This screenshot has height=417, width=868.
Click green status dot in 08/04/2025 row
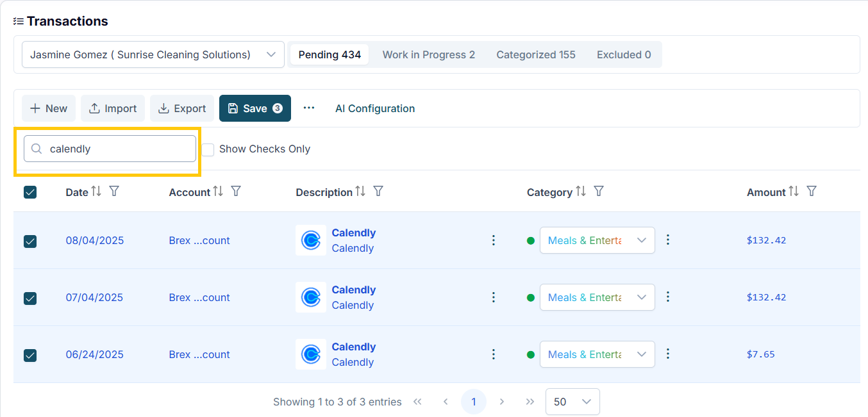click(x=531, y=241)
